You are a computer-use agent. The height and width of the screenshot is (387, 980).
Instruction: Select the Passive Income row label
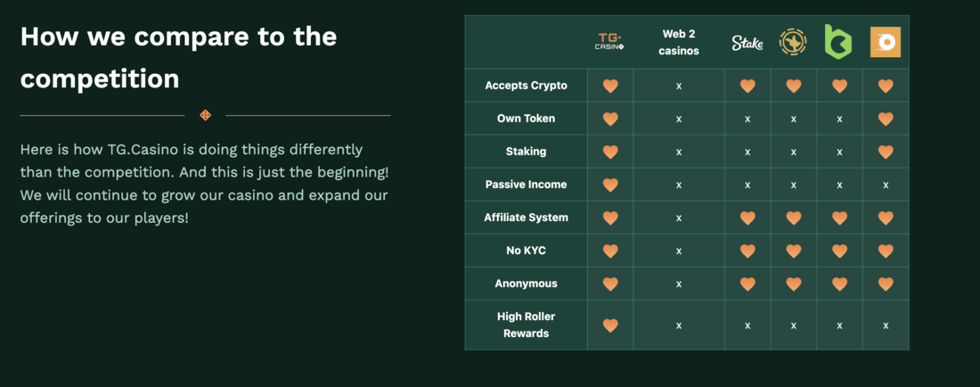pos(527,185)
